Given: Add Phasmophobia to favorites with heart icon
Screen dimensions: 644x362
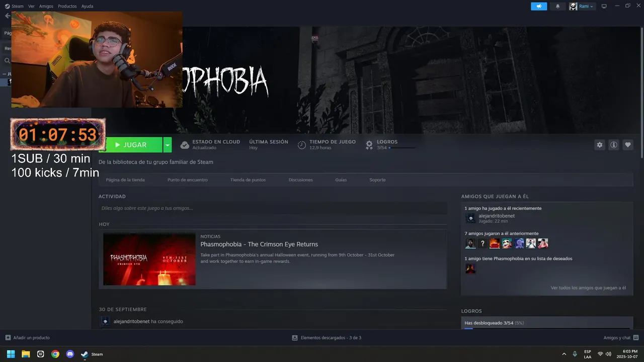Looking at the screenshot, I should tap(628, 145).
